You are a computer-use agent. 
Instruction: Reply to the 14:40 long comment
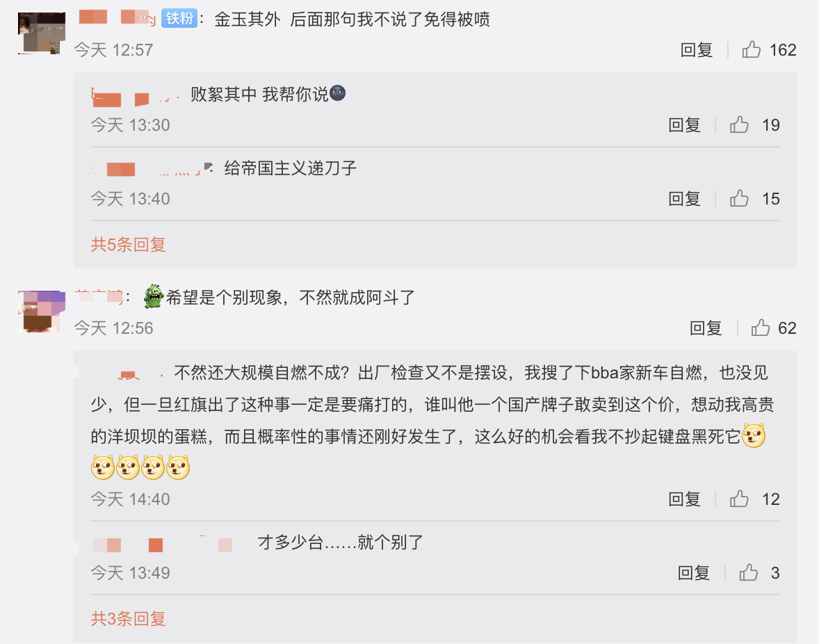point(684,499)
